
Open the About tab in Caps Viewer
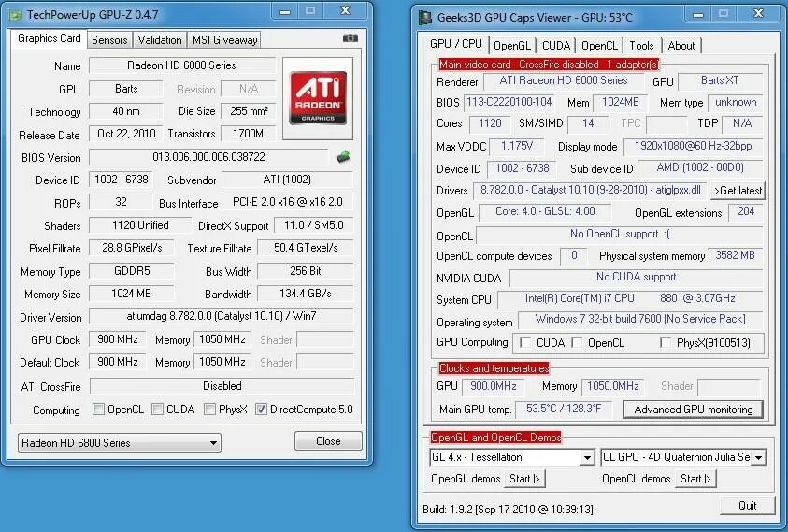click(x=681, y=46)
